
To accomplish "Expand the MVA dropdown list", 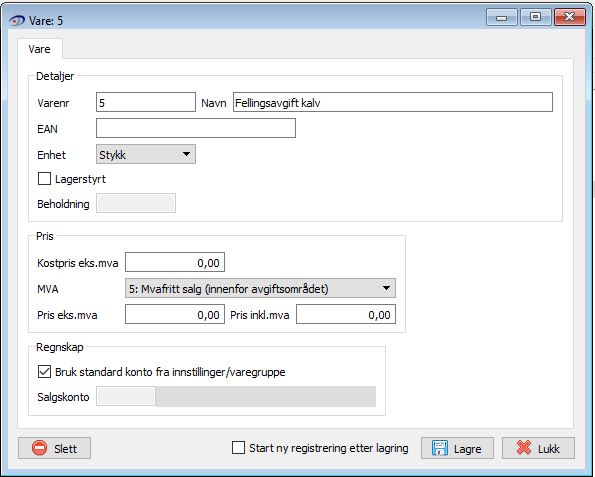I will click(x=260, y=288).
